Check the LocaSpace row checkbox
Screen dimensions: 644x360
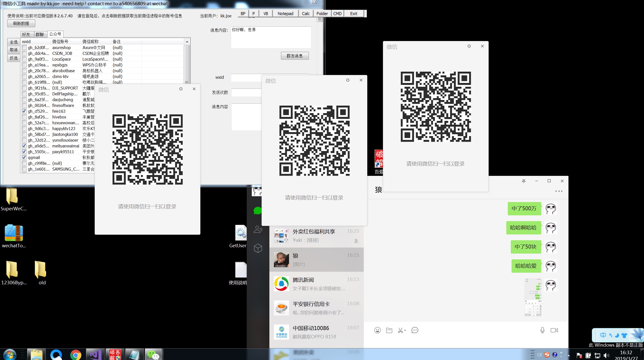coord(24,59)
